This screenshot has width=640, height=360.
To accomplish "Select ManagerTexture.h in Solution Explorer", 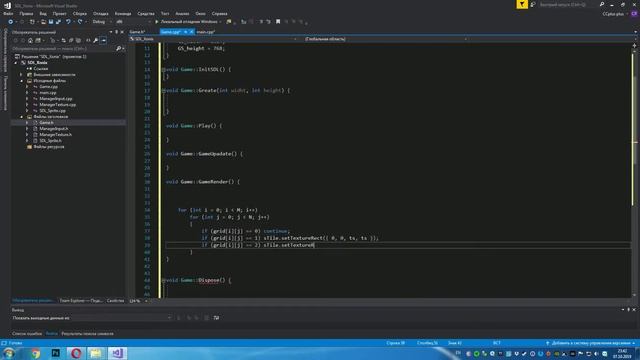I will pyautogui.click(x=55, y=135).
